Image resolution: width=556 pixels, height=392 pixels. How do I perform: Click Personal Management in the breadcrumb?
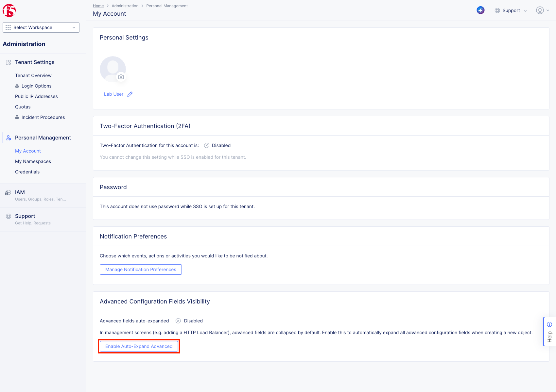[x=167, y=6]
